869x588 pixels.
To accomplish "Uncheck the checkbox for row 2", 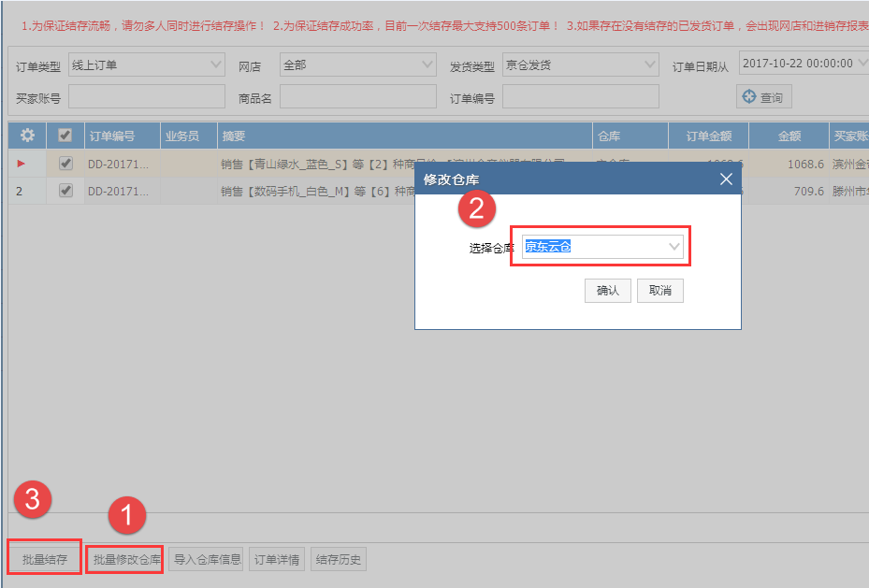I will coord(65,191).
